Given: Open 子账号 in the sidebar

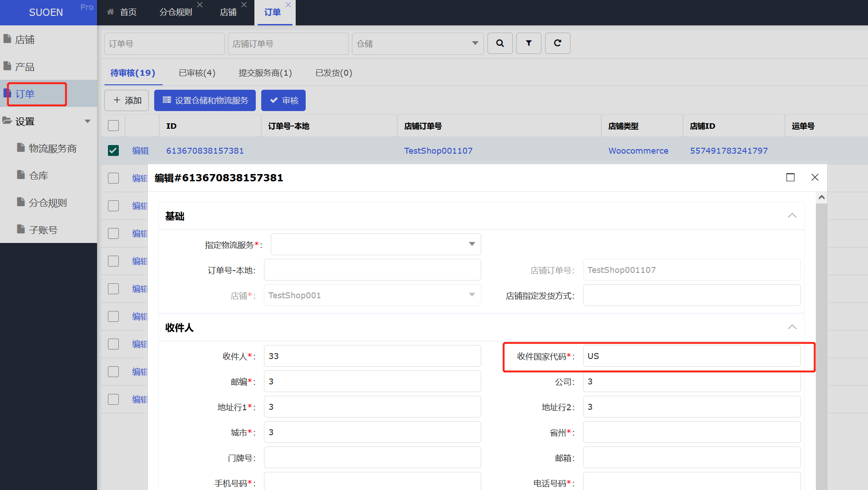Looking at the screenshot, I should pyautogui.click(x=49, y=230).
